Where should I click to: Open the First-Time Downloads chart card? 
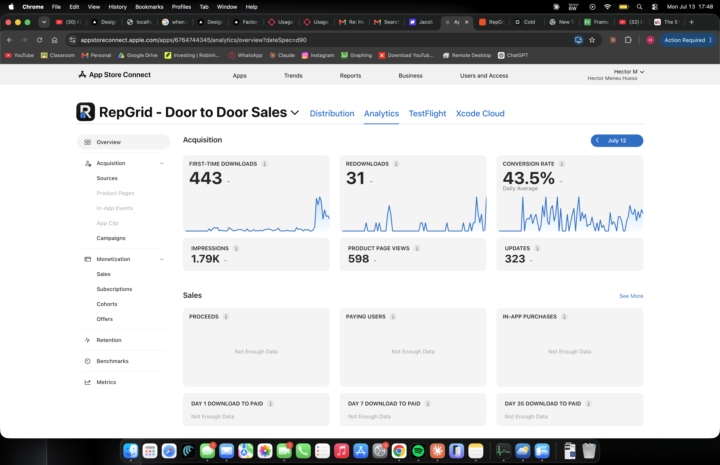pyautogui.click(x=256, y=194)
